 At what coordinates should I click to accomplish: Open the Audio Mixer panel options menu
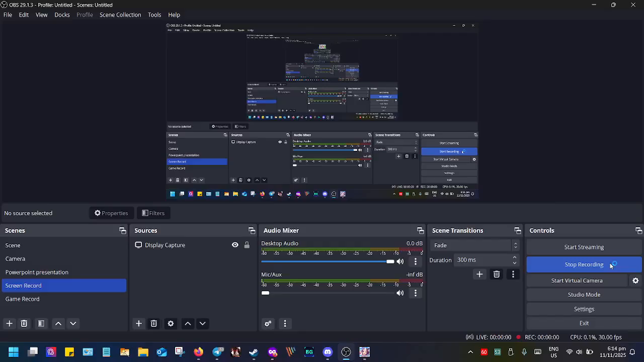coord(285,324)
